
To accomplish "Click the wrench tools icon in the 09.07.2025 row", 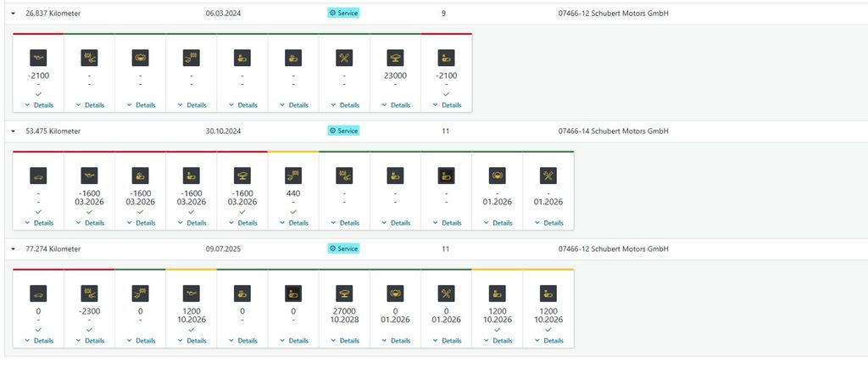I will [x=446, y=293].
